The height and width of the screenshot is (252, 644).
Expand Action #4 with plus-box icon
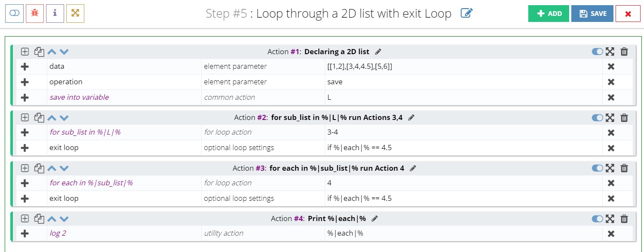tap(25, 218)
